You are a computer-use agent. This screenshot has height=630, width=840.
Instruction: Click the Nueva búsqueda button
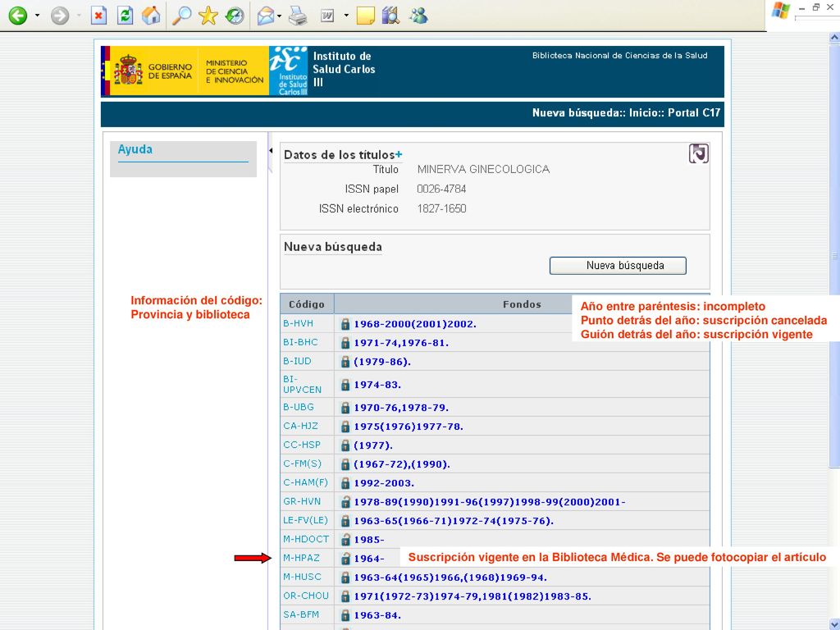coord(618,266)
